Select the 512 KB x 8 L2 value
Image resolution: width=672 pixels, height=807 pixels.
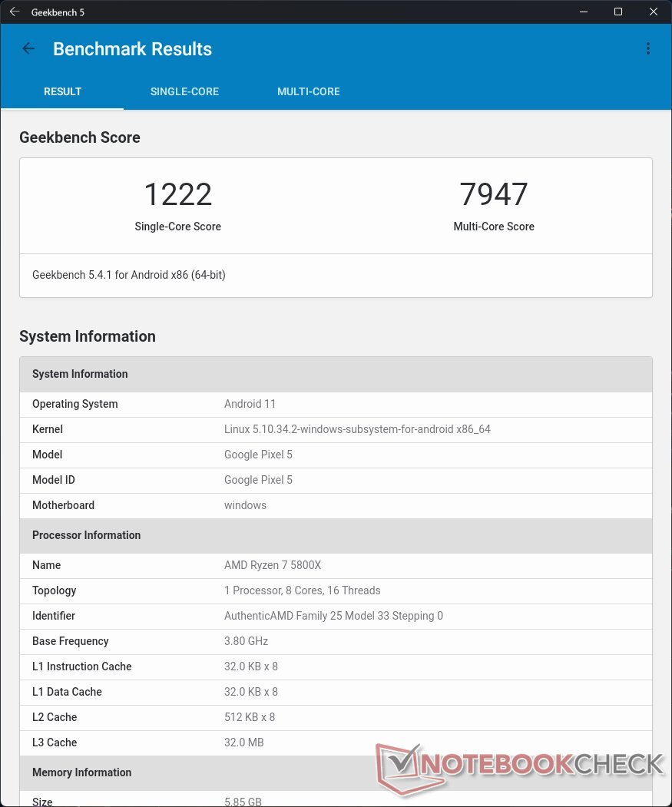[250, 716]
